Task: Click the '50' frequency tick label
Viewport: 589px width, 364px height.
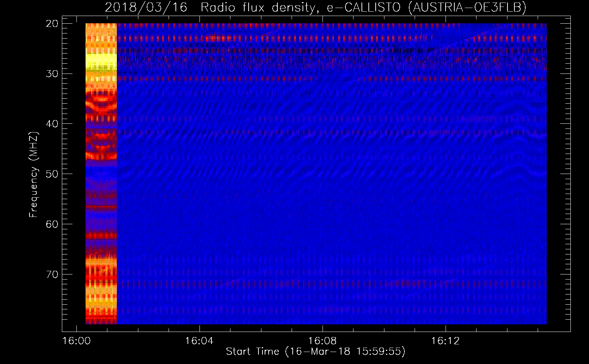Action: click(52, 174)
